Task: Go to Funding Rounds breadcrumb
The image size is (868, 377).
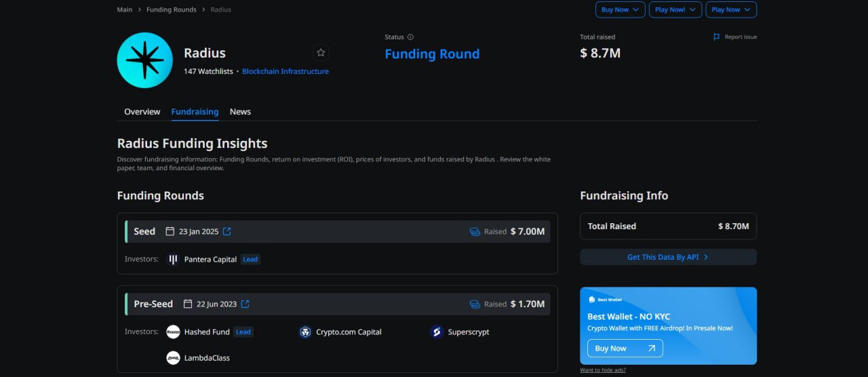Action: (172, 9)
